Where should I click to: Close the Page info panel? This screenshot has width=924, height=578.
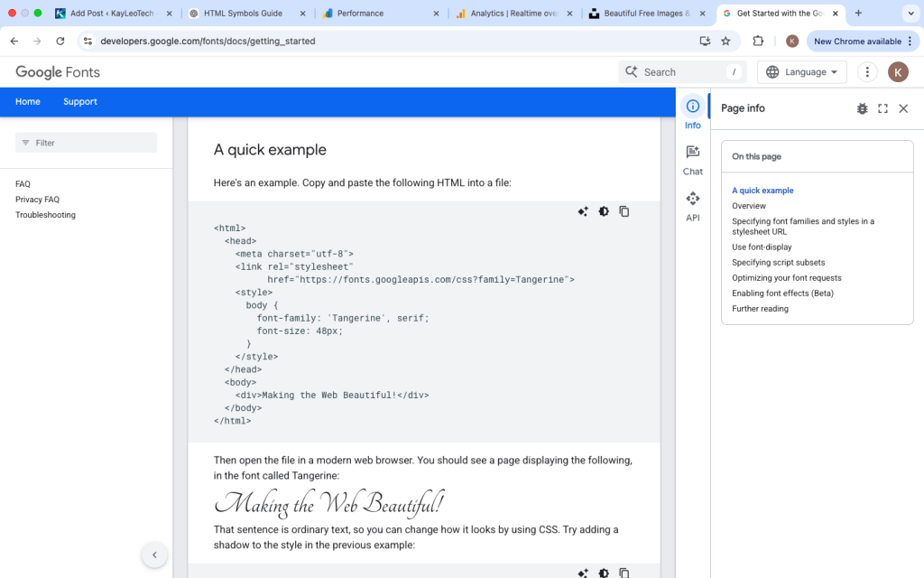click(903, 108)
